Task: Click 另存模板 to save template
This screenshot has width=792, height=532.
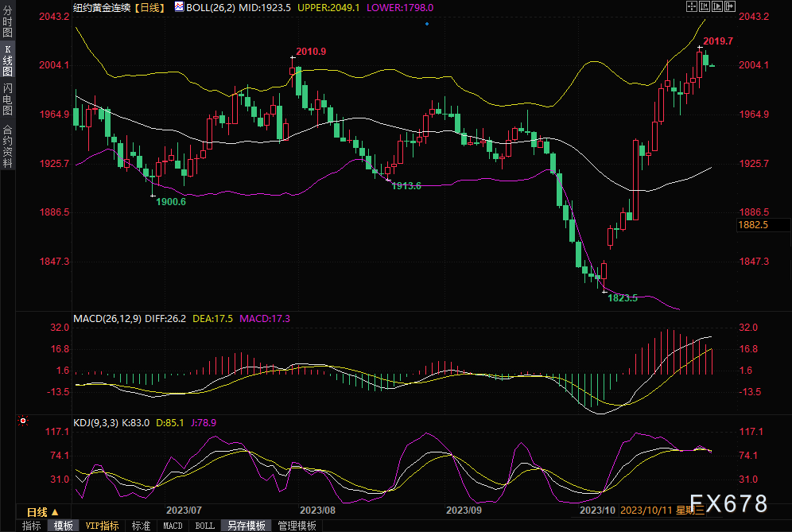Action: (x=246, y=526)
